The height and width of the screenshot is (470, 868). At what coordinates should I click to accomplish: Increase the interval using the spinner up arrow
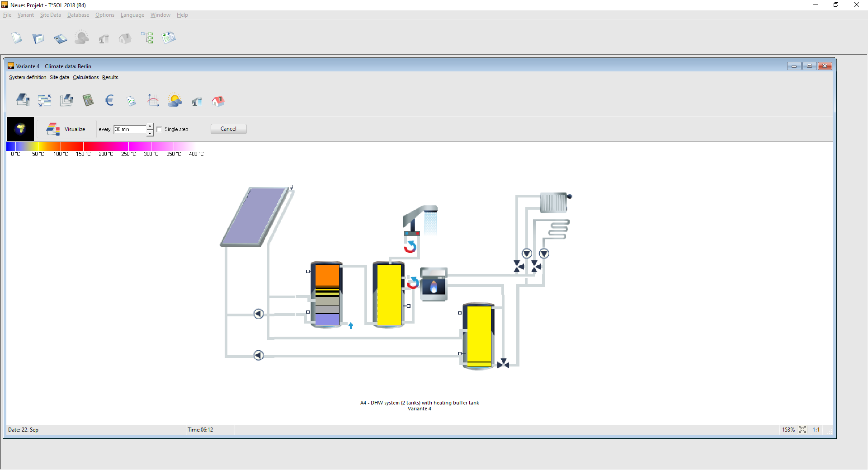[150, 126]
